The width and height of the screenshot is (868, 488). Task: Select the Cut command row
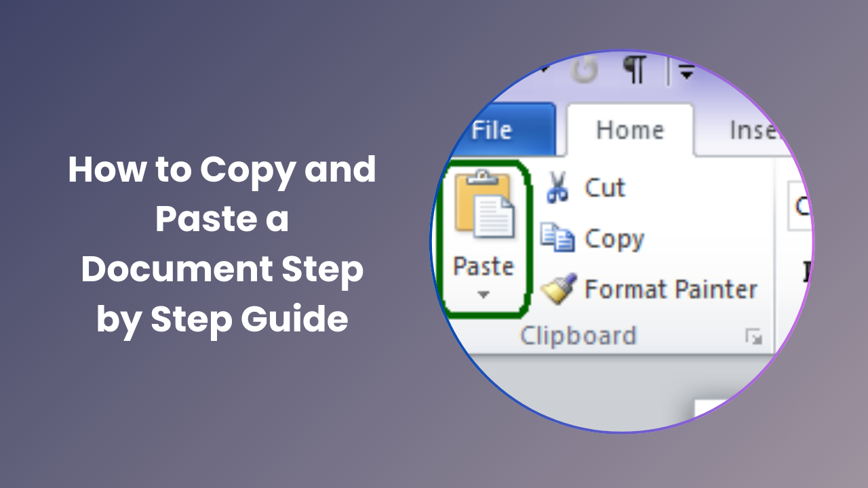point(597,188)
